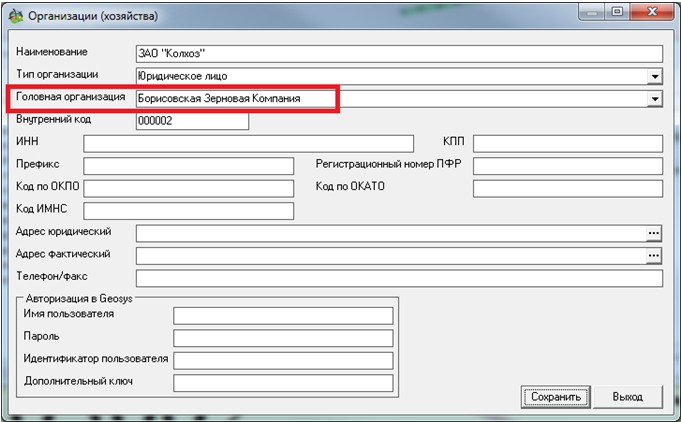Viewport: 681px width, 422px height.
Task: Open browse button for Адрес юридический
Action: pos(654,233)
